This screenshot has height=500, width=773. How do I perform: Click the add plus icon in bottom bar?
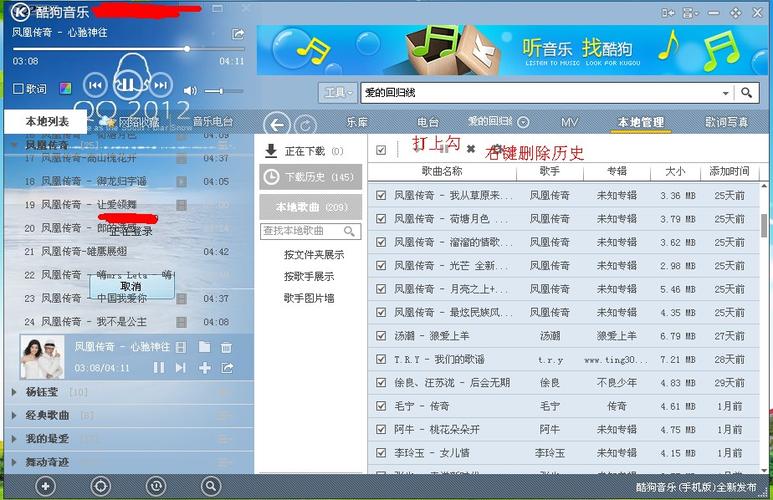click(46, 485)
